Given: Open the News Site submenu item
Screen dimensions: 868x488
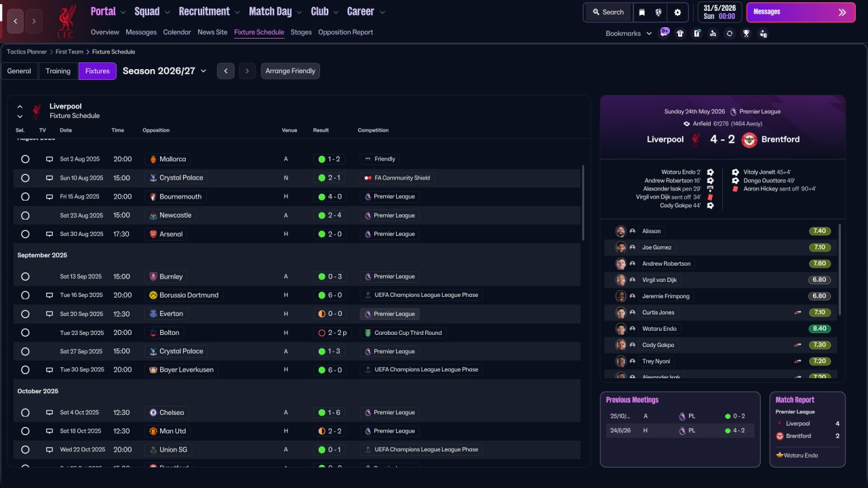Looking at the screenshot, I should point(212,33).
